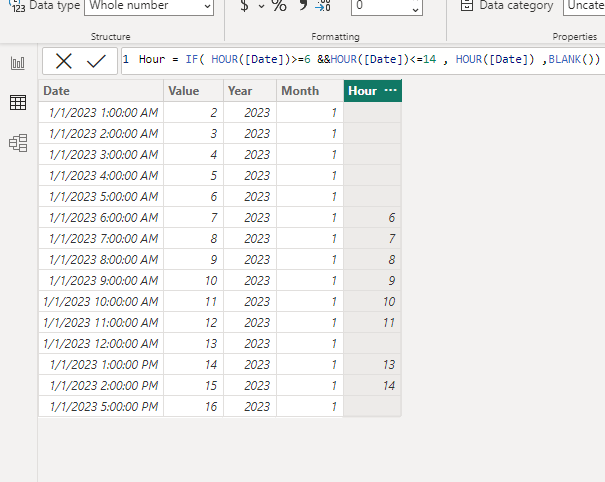Image resolution: width=605 pixels, height=482 pixels.
Task: Select the Year column header
Action: coord(250,91)
